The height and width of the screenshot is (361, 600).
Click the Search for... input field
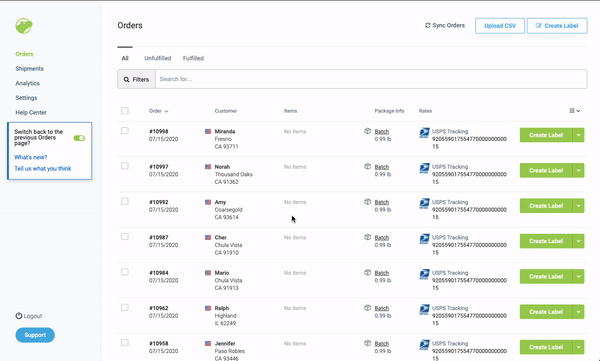pyautogui.click(x=371, y=79)
